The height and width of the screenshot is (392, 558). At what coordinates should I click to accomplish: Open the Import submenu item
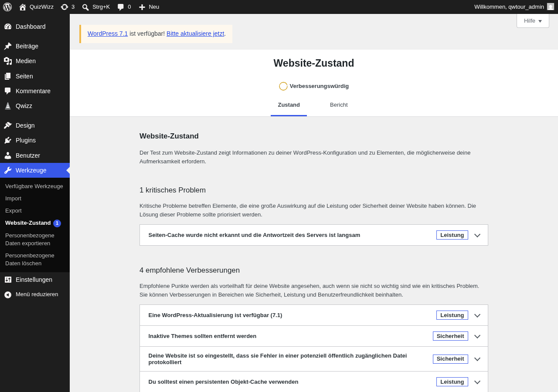pos(13,199)
